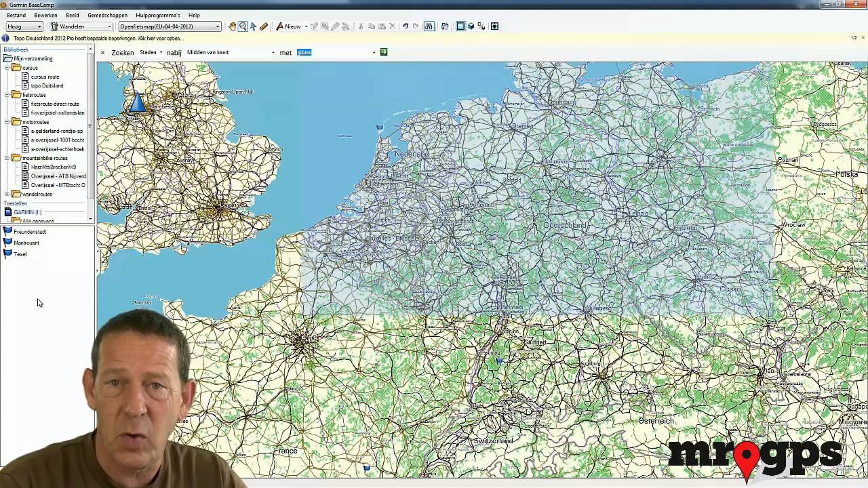Select Overijssel - ATB Nijverd list
Screen dimensions: 868x488
[x=58, y=176]
